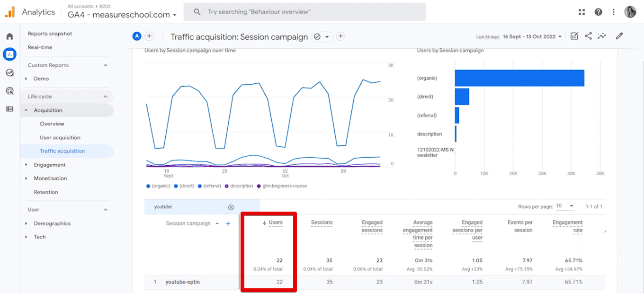Viewport: 644px width, 294px height.
Task: Toggle the gtm-beginners-course legend item
Action: (x=284, y=186)
